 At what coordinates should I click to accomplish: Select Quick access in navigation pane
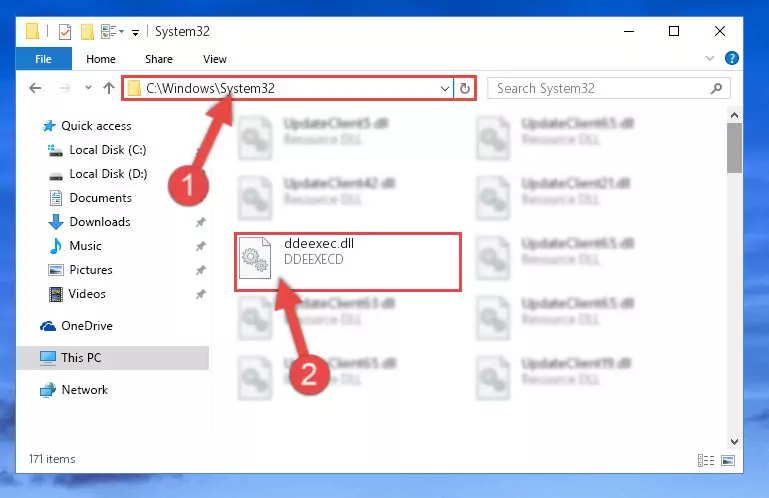coord(96,126)
